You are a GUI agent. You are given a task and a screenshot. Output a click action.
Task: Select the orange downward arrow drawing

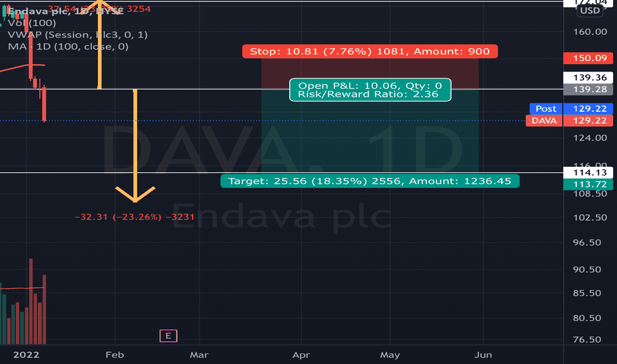135,146
